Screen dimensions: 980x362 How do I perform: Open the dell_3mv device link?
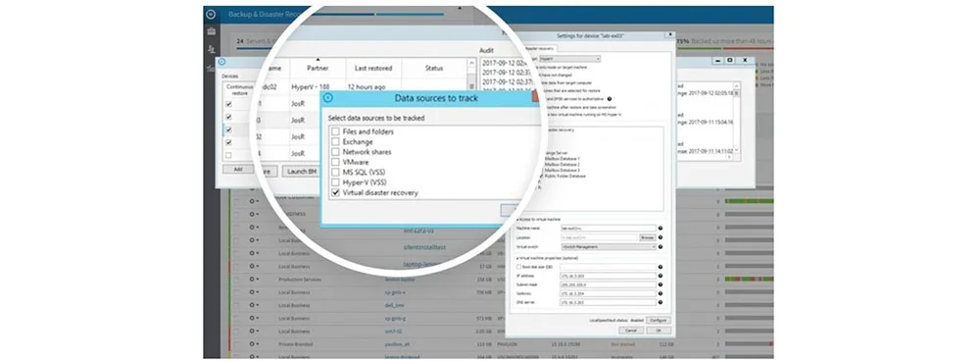(x=395, y=305)
